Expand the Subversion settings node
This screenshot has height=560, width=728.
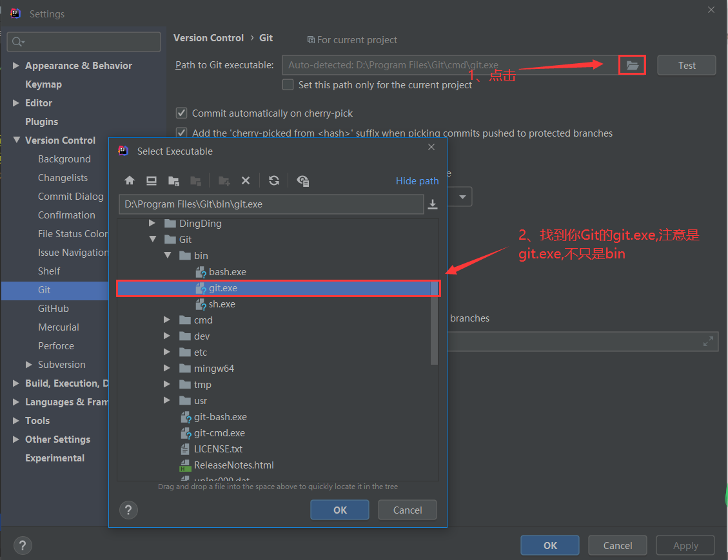[x=29, y=365]
